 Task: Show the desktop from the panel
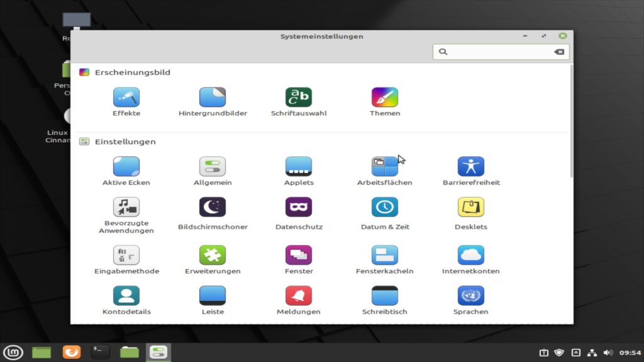coord(42,352)
